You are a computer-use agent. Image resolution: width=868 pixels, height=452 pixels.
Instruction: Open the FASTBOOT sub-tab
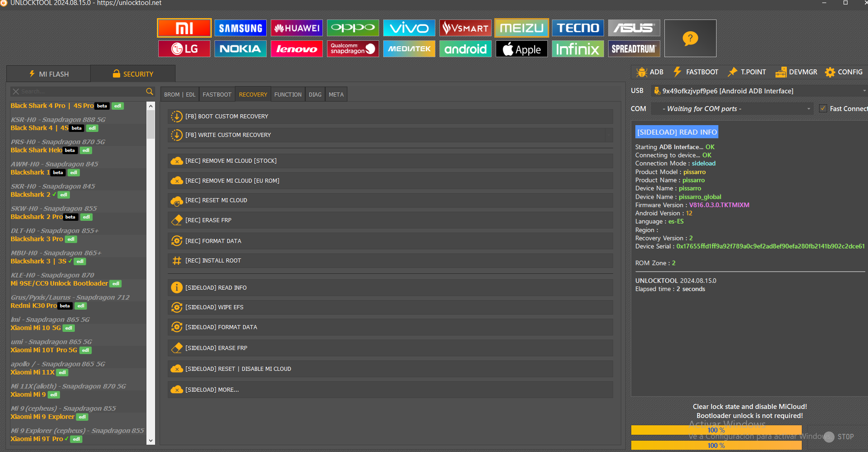[x=217, y=94]
